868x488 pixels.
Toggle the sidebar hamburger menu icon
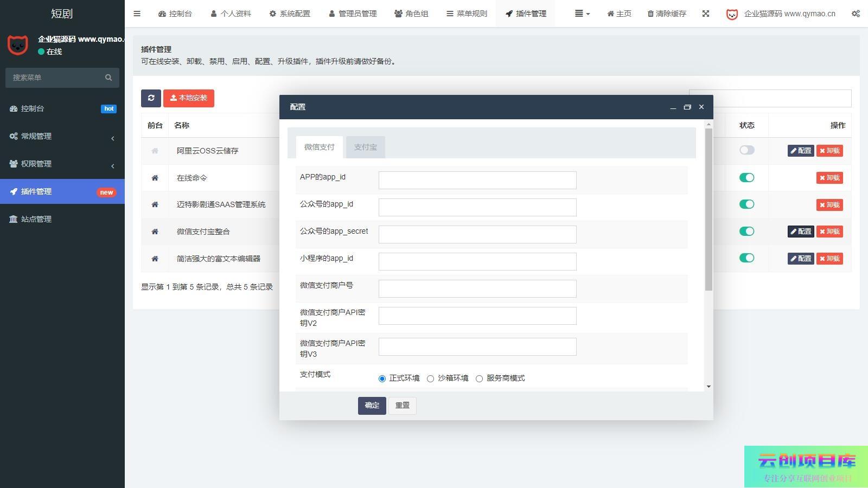pyautogui.click(x=137, y=14)
